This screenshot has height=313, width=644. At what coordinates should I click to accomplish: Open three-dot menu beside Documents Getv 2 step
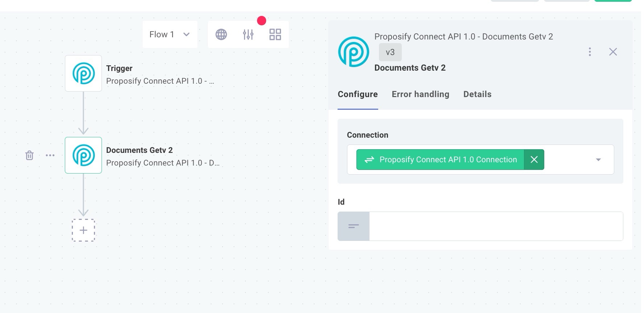coord(50,155)
